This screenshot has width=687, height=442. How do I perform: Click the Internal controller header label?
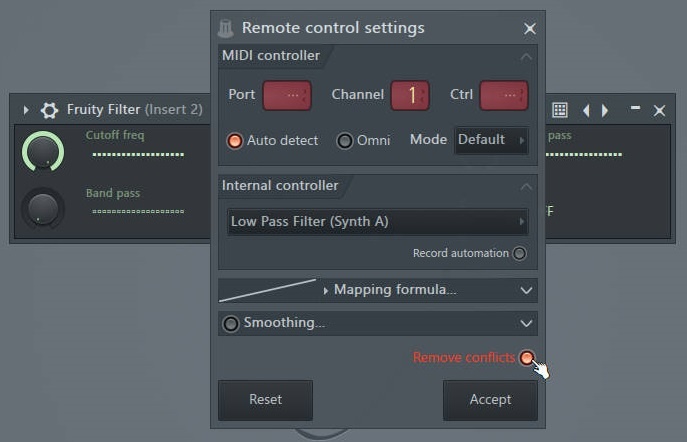click(280, 186)
